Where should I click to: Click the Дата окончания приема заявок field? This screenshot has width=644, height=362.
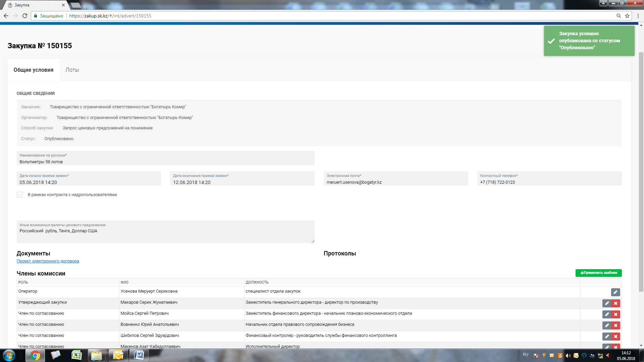(x=242, y=179)
